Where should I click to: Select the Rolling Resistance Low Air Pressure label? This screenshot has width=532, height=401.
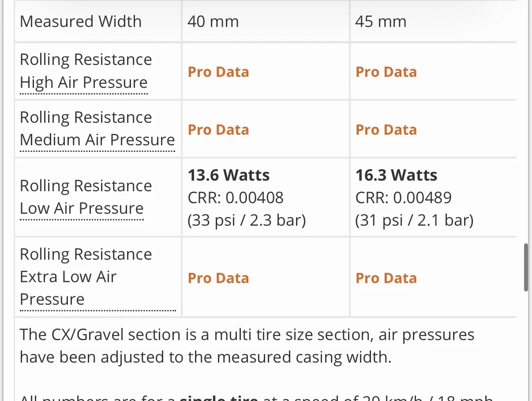tap(86, 197)
